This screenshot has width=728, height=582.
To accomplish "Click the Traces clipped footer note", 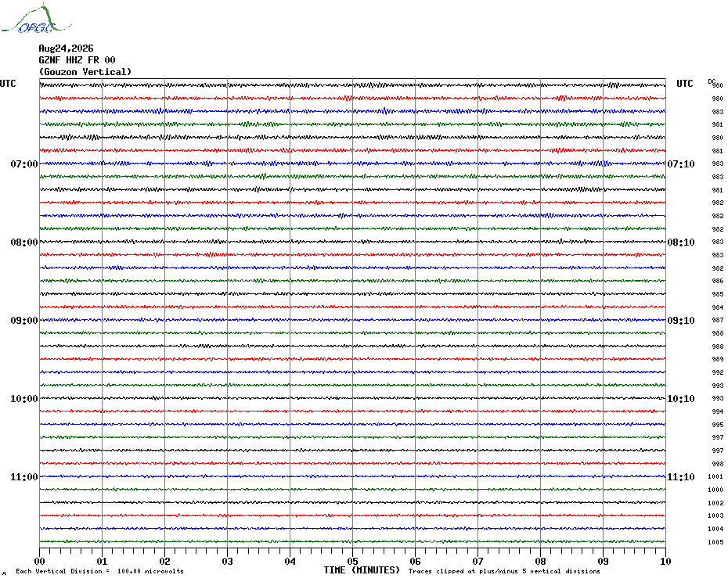I will (x=504, y=571).
